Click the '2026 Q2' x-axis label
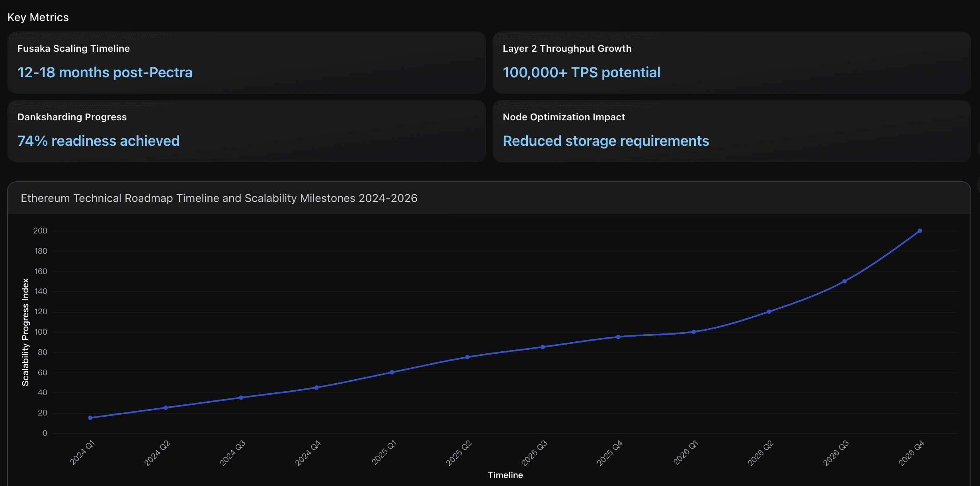Image resolution: width=980 pixels, height=486 pixels. (x=761, y=453)
